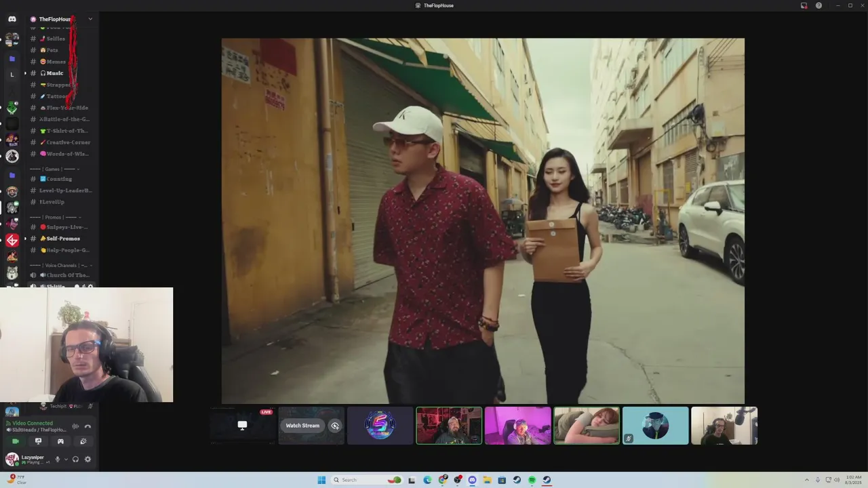Viewport: 868px width, 488px height.
Task: Open Spotify from the taskbar
Action: [x=532, y=480]
